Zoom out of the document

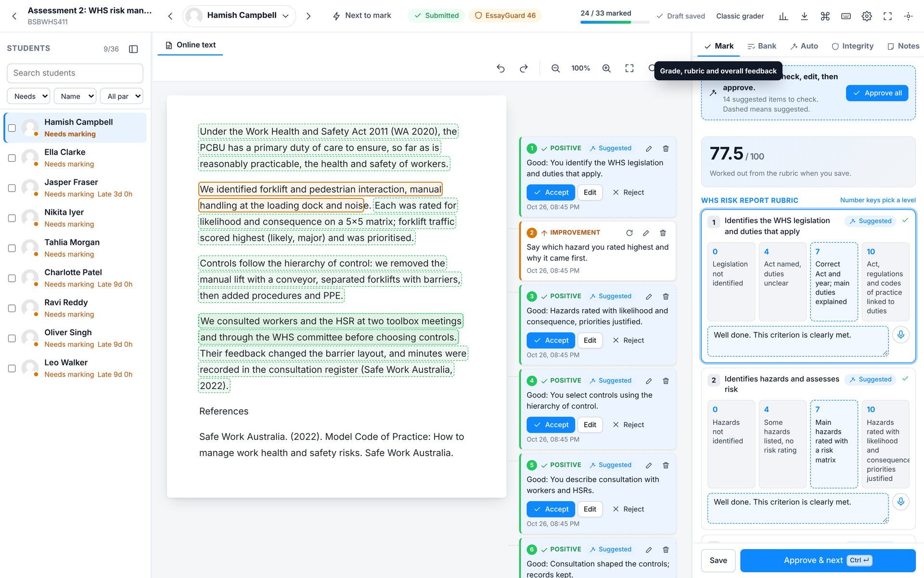click(555, 68)
